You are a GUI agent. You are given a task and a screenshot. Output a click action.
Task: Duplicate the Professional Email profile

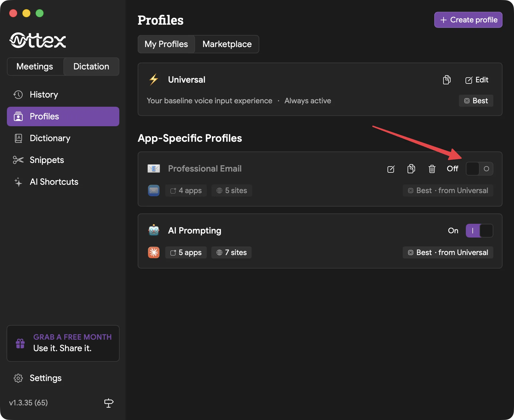[411, 169]
